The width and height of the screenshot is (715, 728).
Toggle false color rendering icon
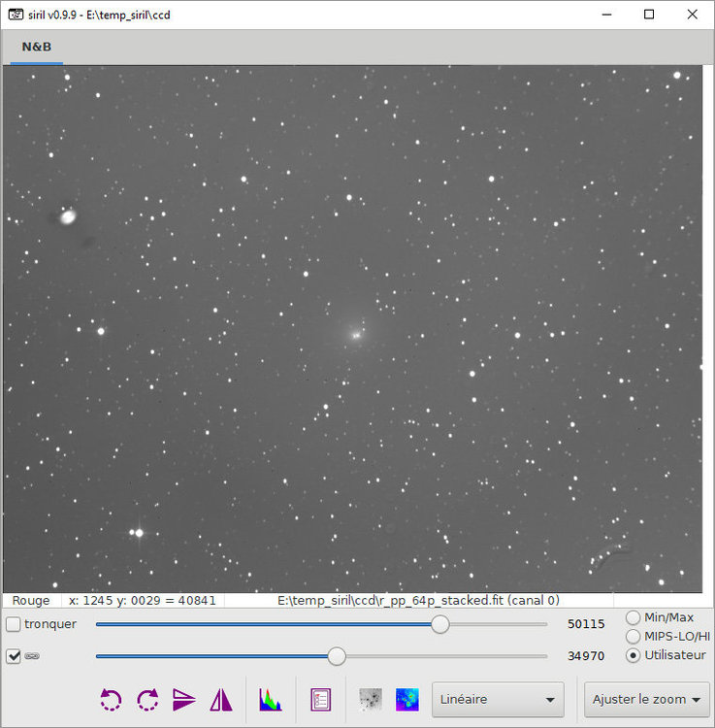407,699
